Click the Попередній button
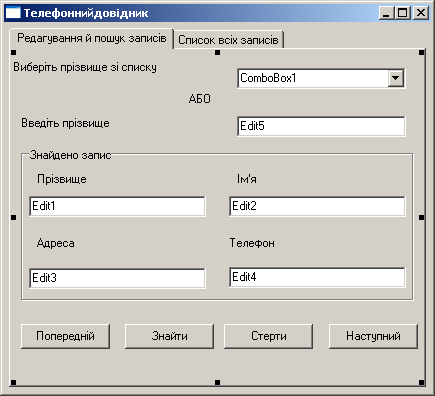This screenshot has height=396, width=435. (x=65, y=336)
